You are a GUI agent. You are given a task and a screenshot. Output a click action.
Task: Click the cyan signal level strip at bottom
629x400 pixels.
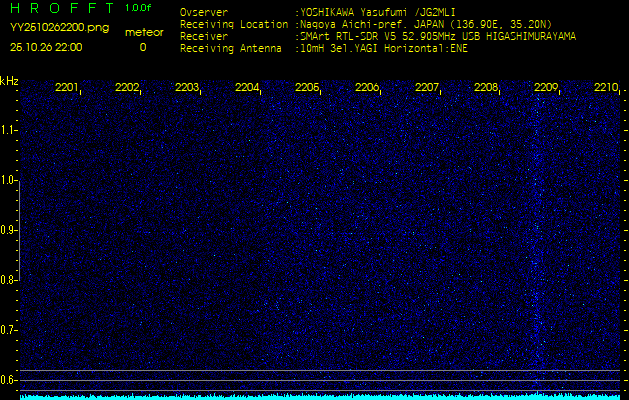pos(314,396)
